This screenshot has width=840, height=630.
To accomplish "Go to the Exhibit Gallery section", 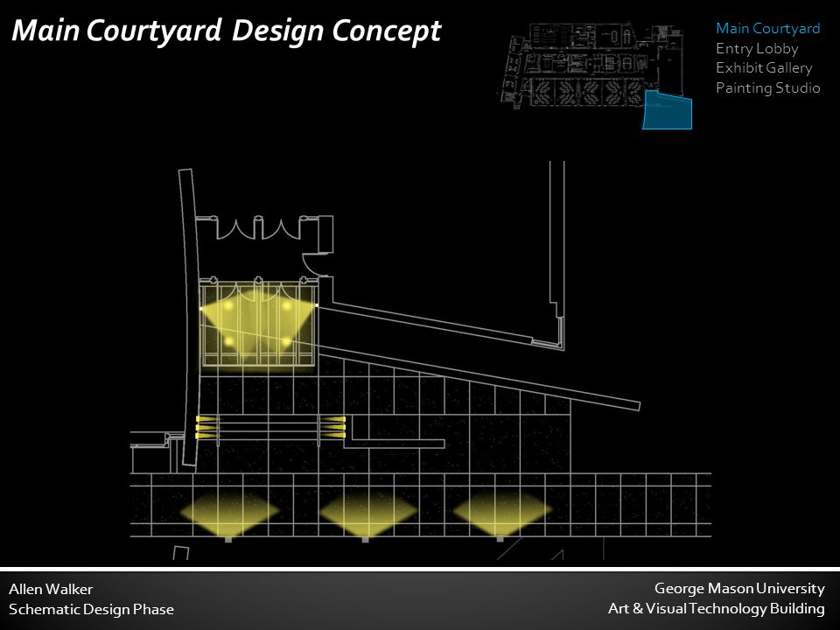I will click(764, 68).
